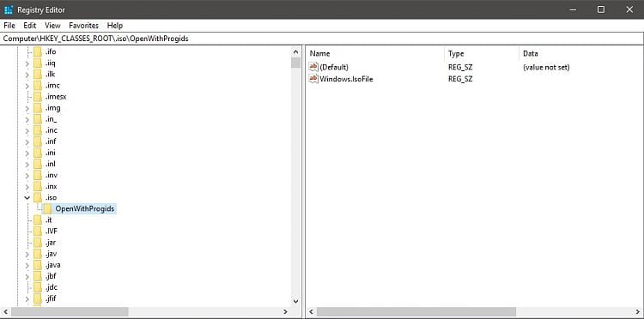Click the .jav key folder icon

(38, 254)
